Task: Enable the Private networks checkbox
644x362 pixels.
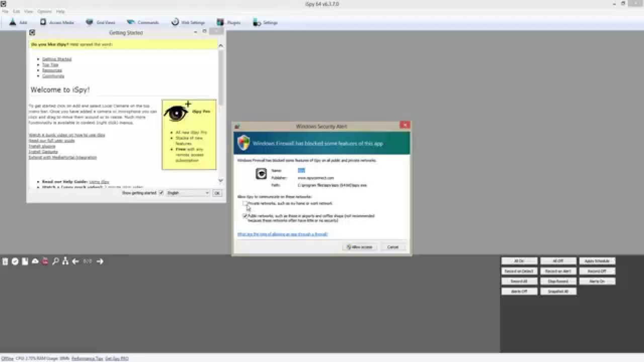Action: 245,204
